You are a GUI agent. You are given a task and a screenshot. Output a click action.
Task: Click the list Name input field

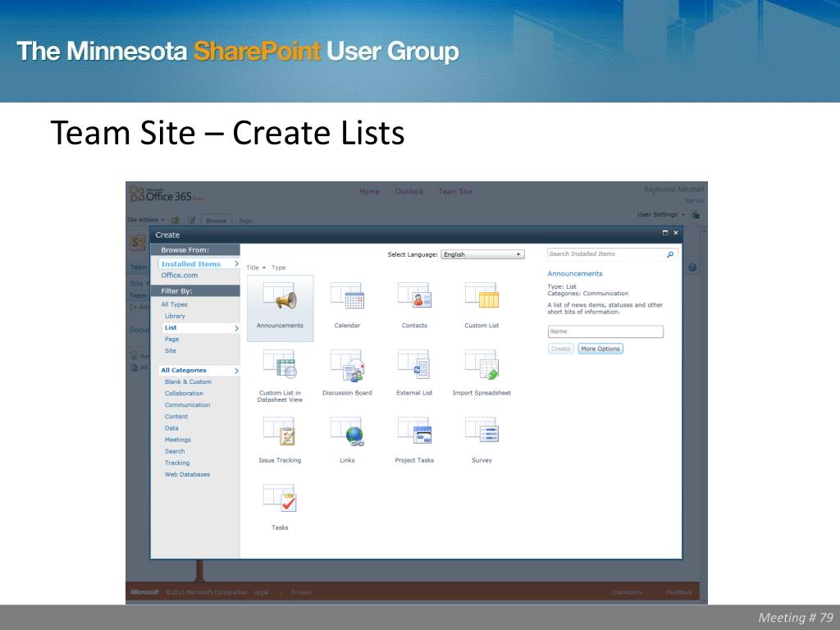click(x=605, y=331)
